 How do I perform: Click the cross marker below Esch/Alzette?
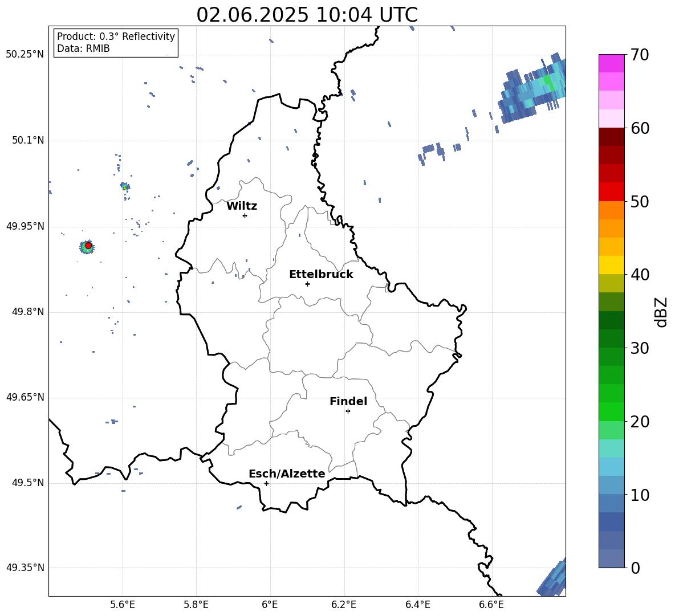click(266, 483)
